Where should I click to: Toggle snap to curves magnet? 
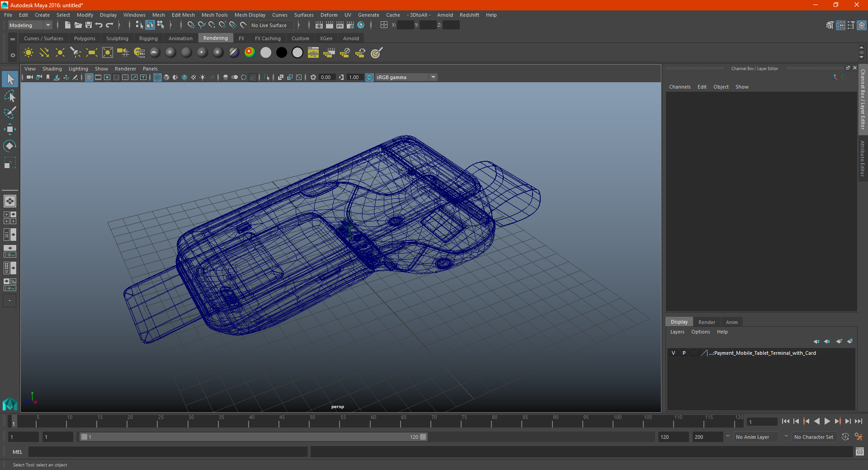[202, 25]
